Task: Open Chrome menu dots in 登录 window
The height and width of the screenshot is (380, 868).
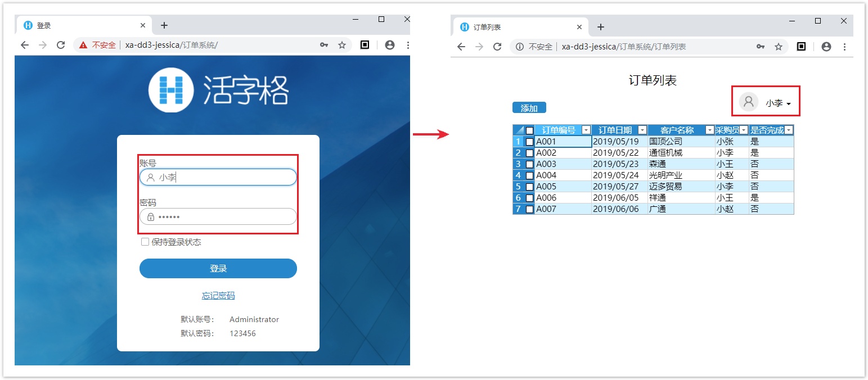Action: click(407, 45)
